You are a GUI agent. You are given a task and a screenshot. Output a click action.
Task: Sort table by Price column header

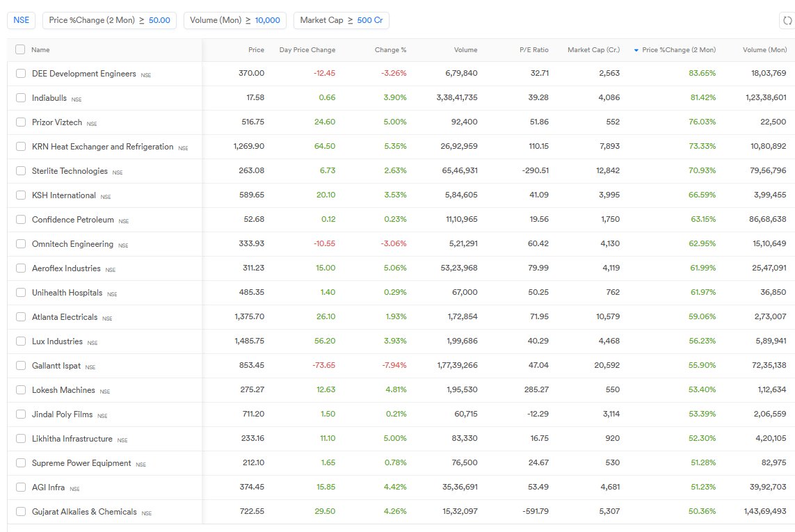(256, 49)
